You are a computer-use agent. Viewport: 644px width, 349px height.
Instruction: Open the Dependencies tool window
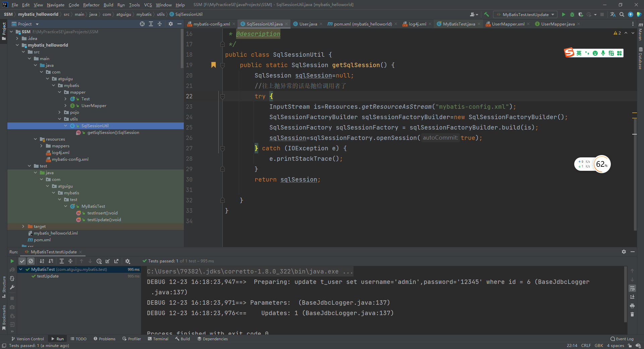[x=213, y=339]
